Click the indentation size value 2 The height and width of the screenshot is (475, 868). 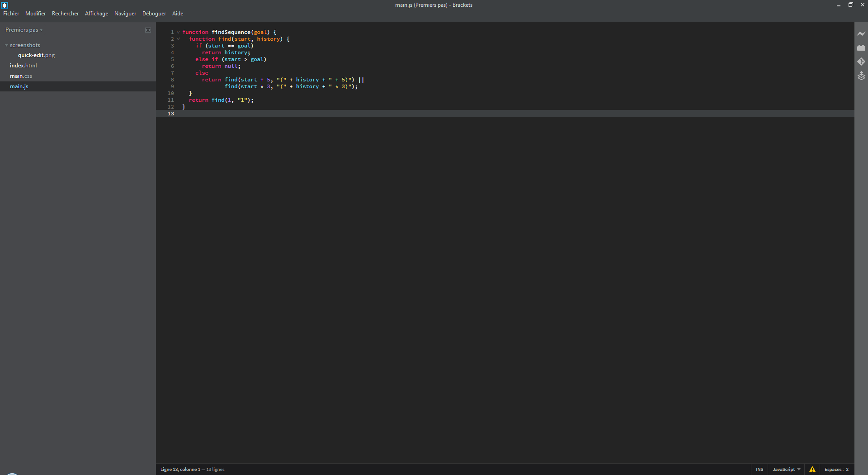(847, 470)
